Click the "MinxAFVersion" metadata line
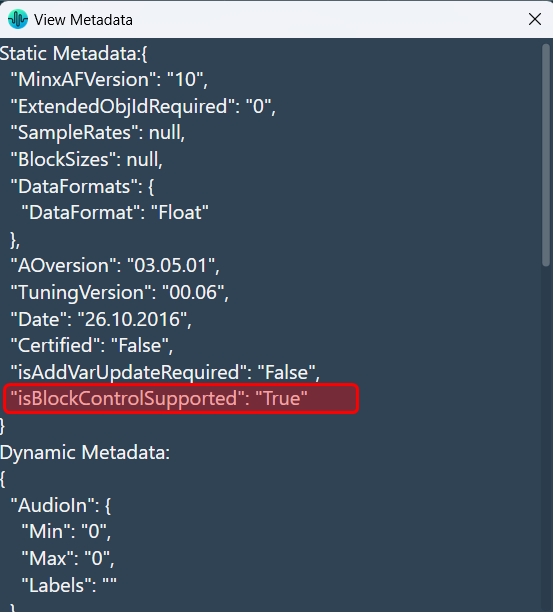 click(x=109, y=80)
